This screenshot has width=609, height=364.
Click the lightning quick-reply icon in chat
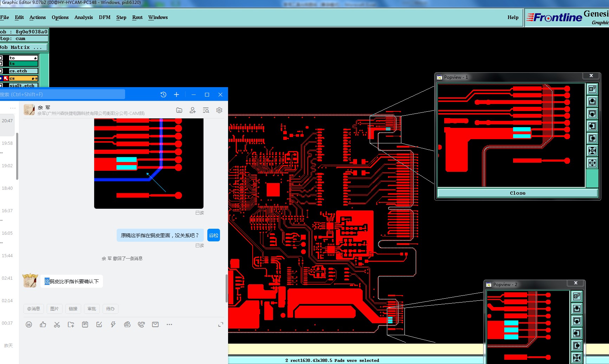tap(113, 325)
